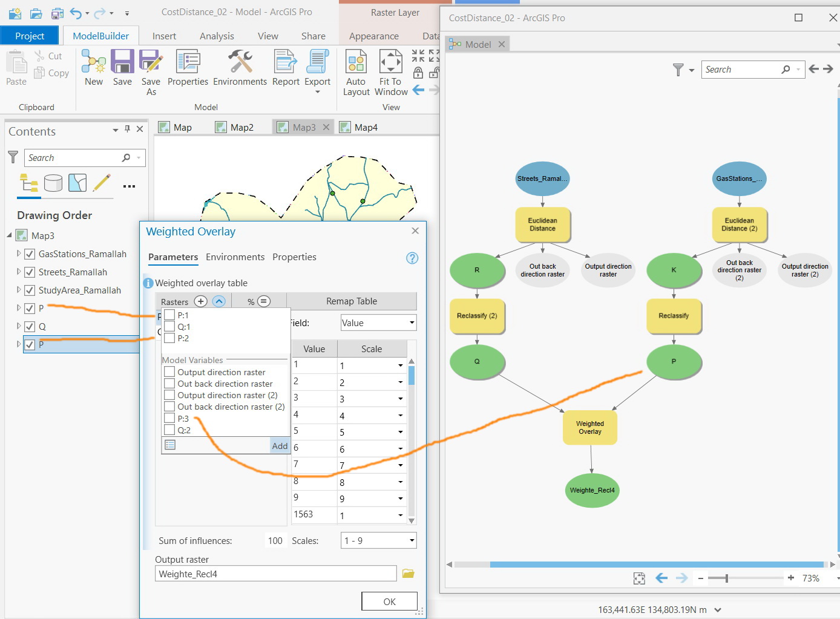
Task: Adjust the model zoom slider handle
Action: click(727, 578)
